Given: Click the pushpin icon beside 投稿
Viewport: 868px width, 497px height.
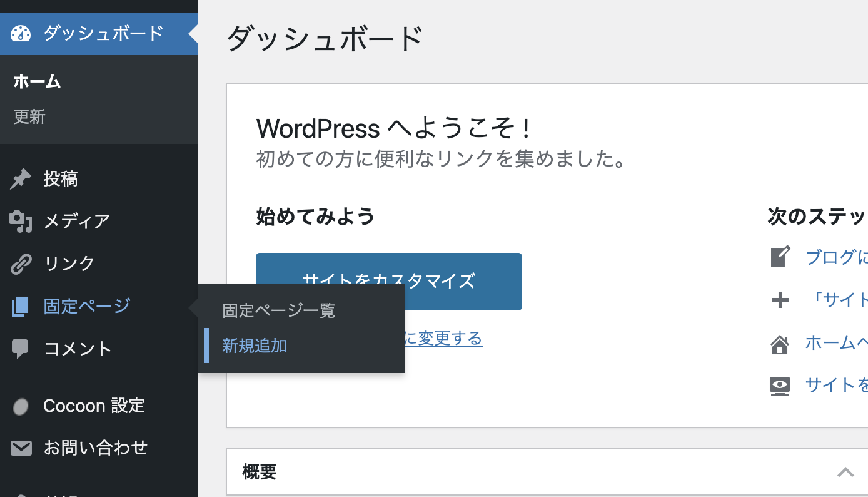Looking at the screenshot, I should tap(21, 179).
